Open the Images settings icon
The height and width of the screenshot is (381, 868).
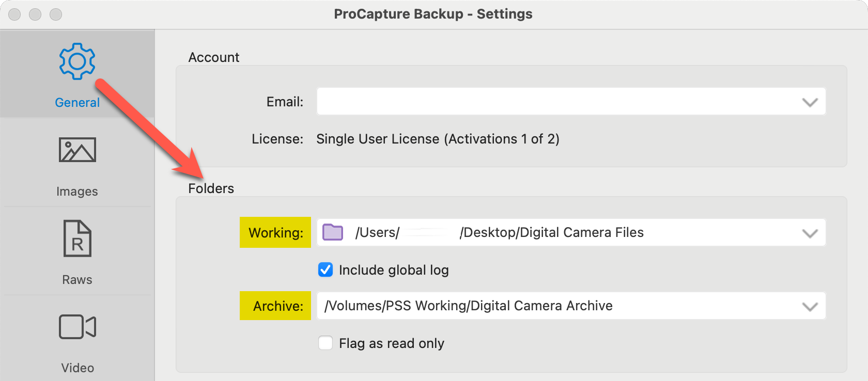tap(77, 150)
